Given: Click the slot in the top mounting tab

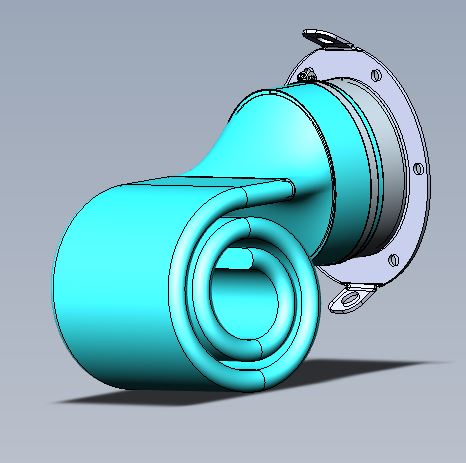Looking at the screenshot, I should coord(327,38).
